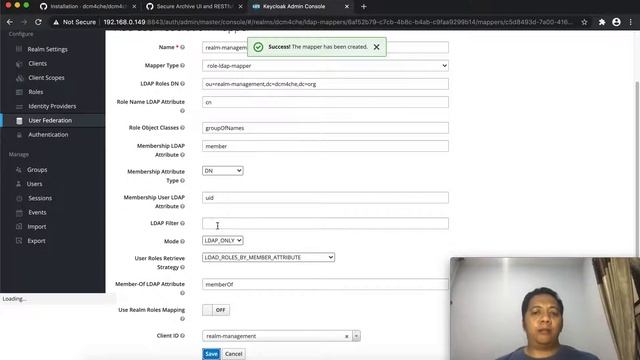
Task: Open Client Scopes in the sidebar
Action: click(x=46, y=78)
